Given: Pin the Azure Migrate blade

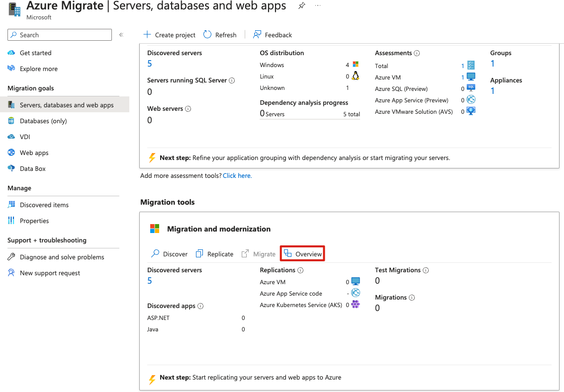Looking at the screenshot, I should pyautogui.click(x=302, y=6).
